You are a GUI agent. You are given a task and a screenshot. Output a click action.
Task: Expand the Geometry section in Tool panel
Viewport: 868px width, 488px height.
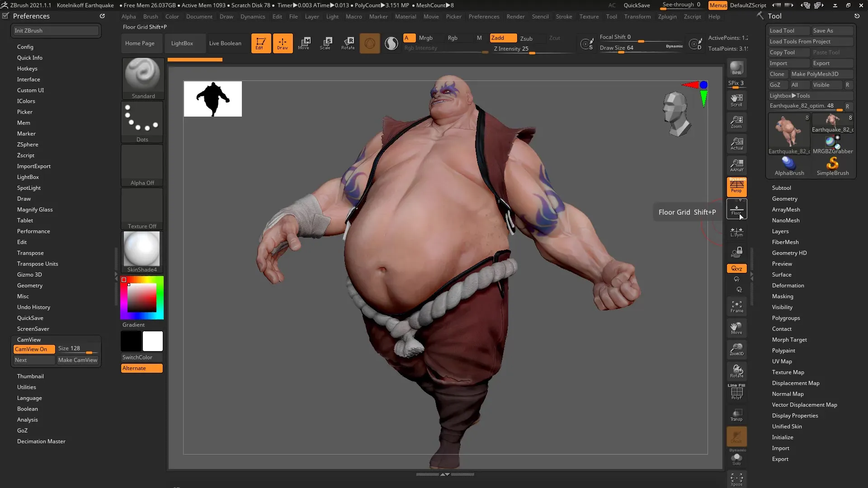[x=784, y=199]
